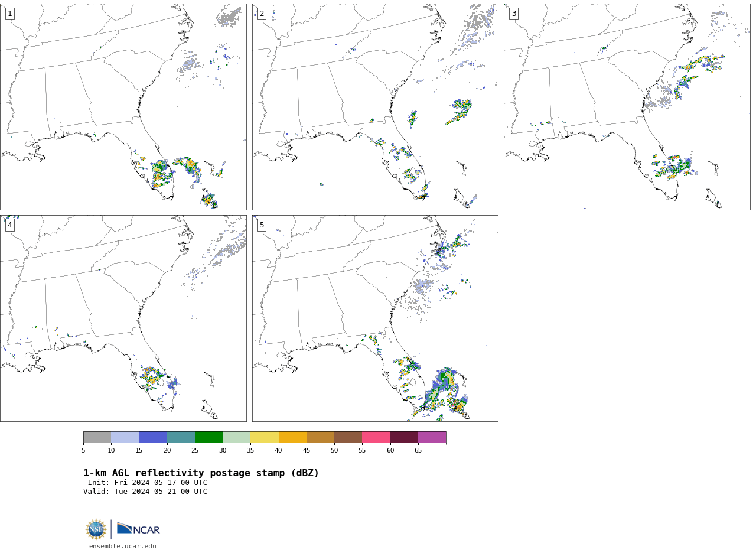Click the NCAR logo
756x553 pixels.
[x=138, y=528]
